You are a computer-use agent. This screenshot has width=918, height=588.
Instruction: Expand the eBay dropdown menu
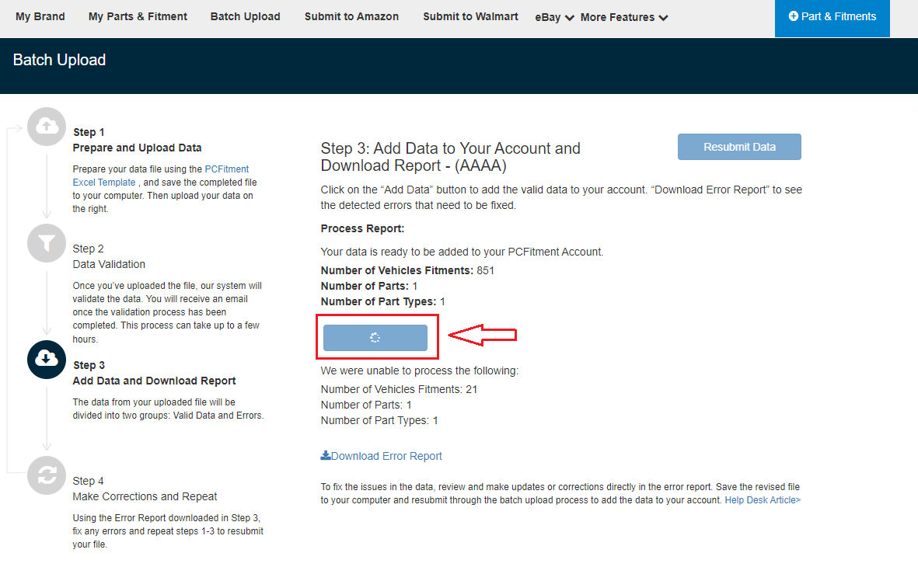pos(554,17)
